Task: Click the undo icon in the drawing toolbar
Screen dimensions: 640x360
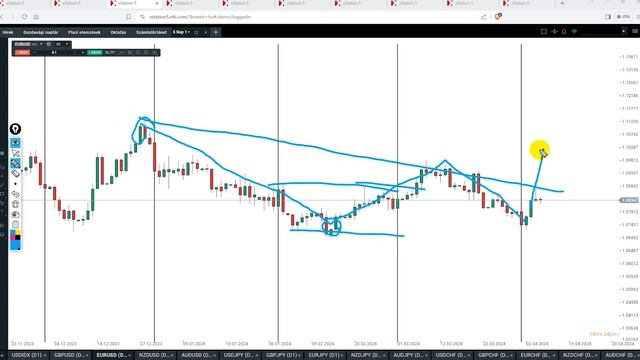Action: 16,194
